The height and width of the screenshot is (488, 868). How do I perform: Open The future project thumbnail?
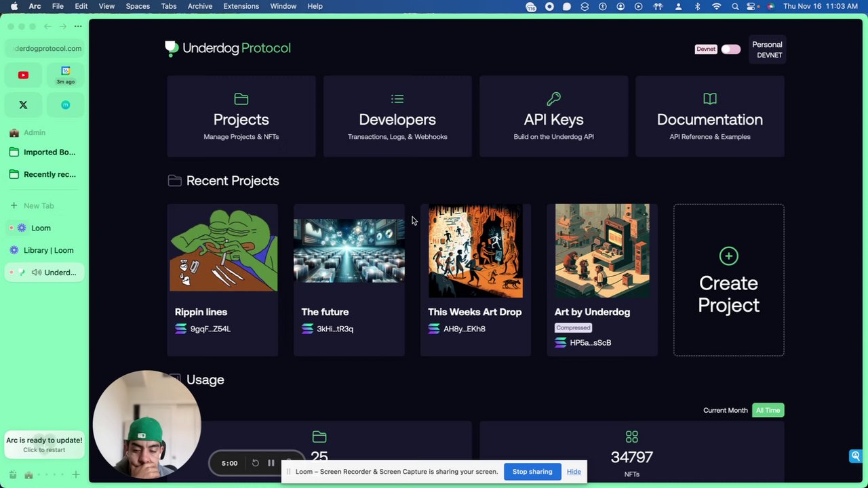349,251
